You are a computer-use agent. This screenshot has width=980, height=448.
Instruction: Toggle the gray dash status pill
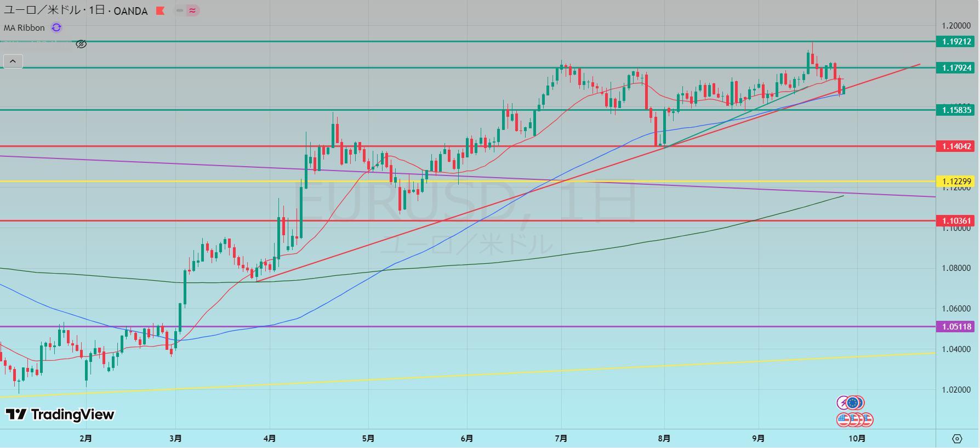[x=180, y=10]
